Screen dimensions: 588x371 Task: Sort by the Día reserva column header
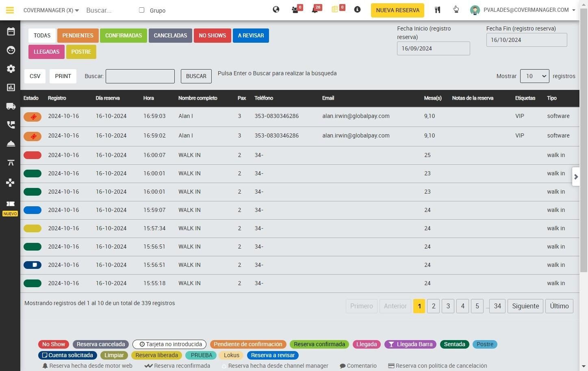(108, 98)
